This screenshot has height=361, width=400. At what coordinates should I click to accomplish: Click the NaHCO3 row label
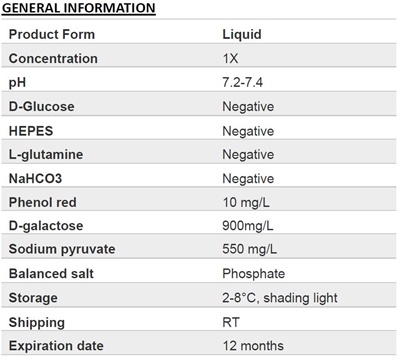click(x=35, y=178)
